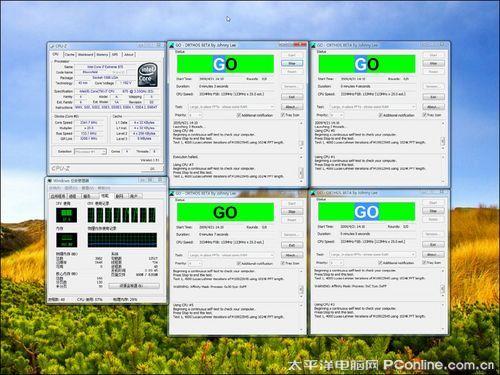The height and width of the screenshot is (375, 500).
Task: Open the 查看 menu in Task Manager
Action: (x=88, y=188)
